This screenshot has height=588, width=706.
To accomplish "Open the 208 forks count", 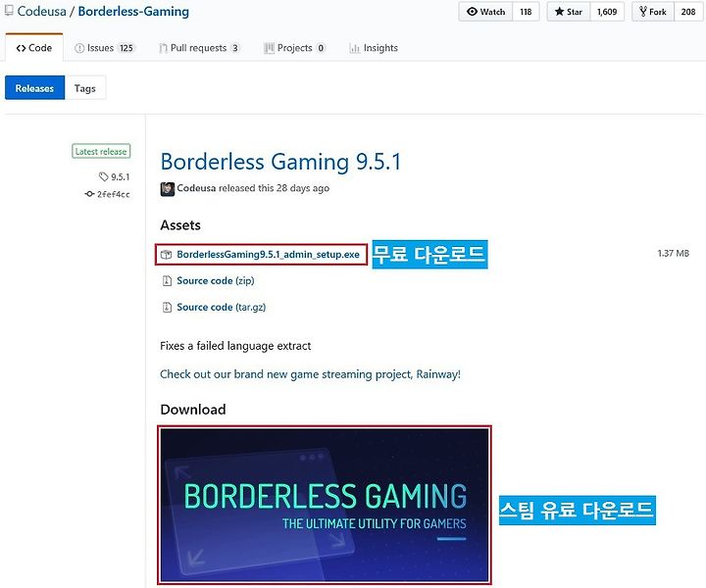I will (688, 12).
